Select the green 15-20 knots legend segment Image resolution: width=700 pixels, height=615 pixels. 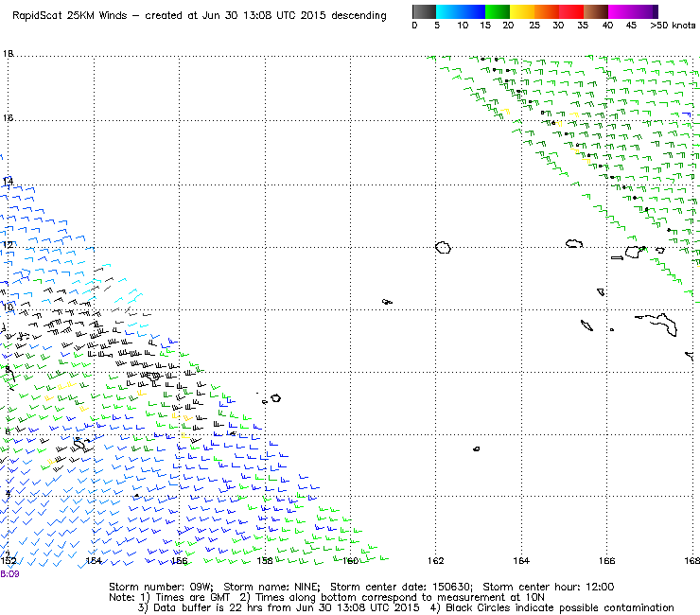click(498, 11)
